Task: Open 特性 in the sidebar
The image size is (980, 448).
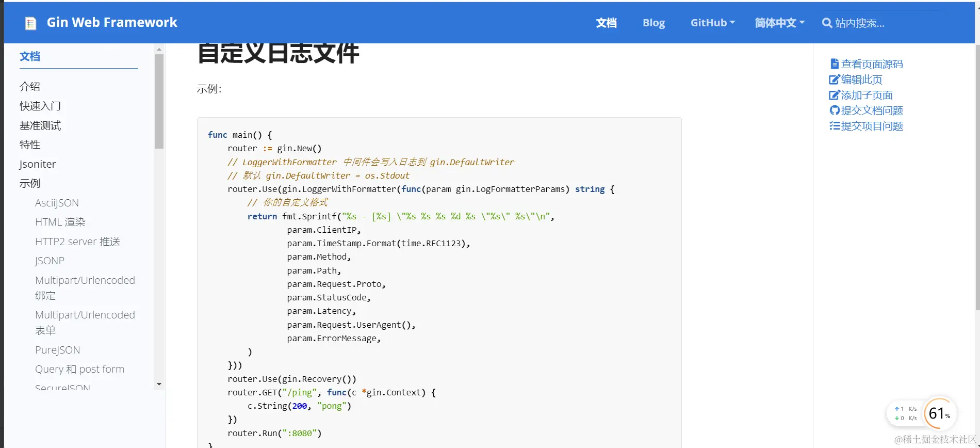Action: [30, 145]
